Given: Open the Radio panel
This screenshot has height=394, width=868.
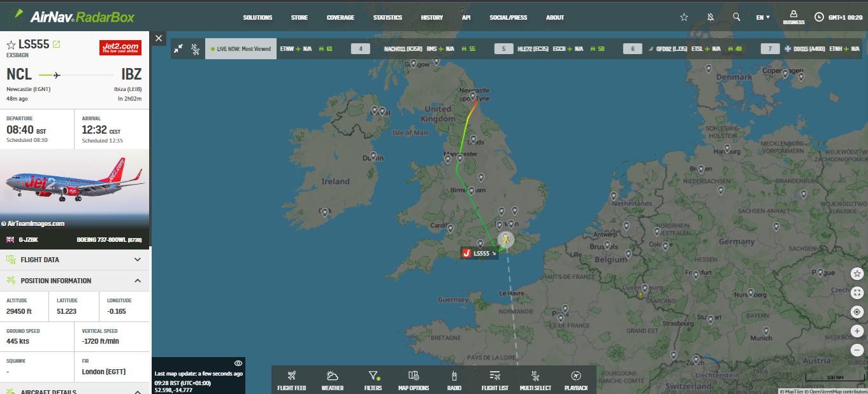Looking at the screenshot, I should (x=454, y=380).
